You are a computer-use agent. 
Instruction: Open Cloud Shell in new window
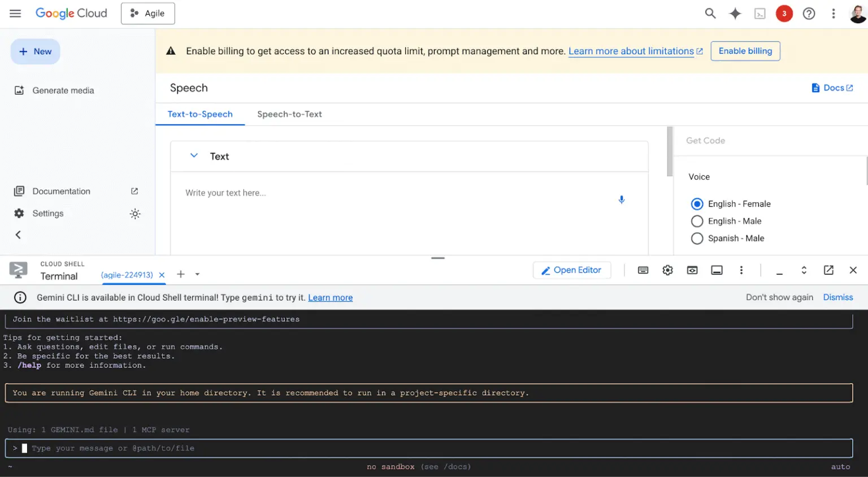tap(828, 270)
